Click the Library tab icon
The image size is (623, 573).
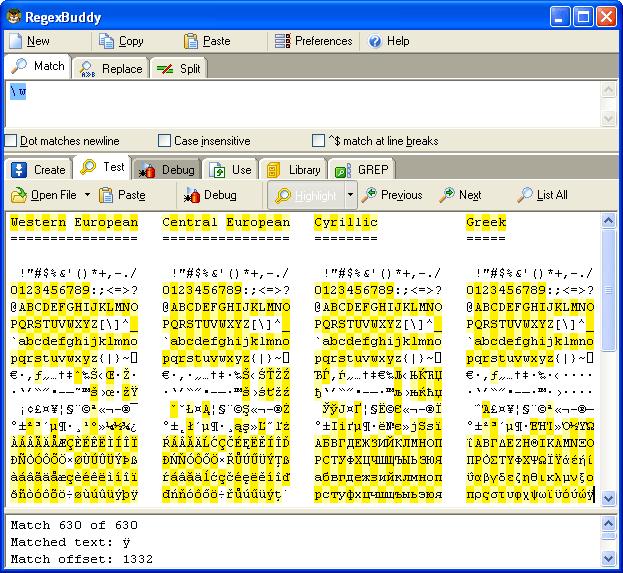click(273, 170)
